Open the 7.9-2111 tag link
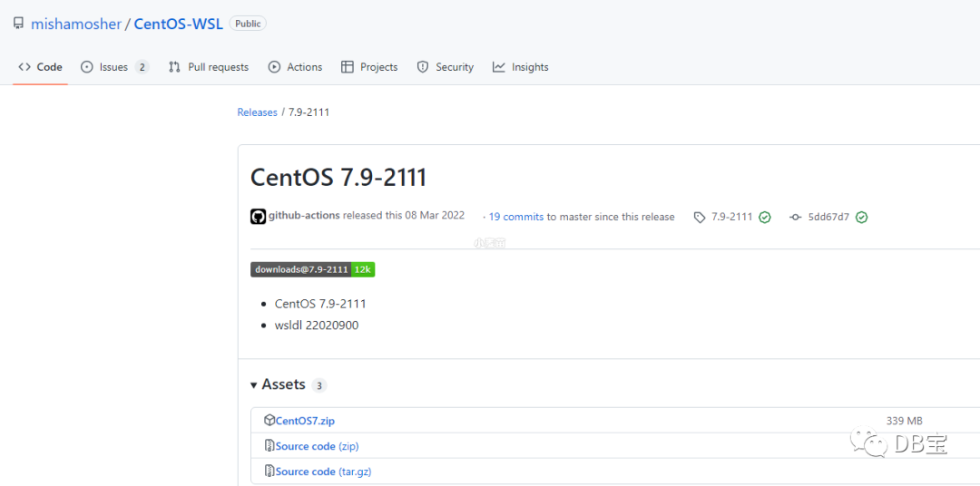Viewport: 980px width, 486px height. point(732,217)
